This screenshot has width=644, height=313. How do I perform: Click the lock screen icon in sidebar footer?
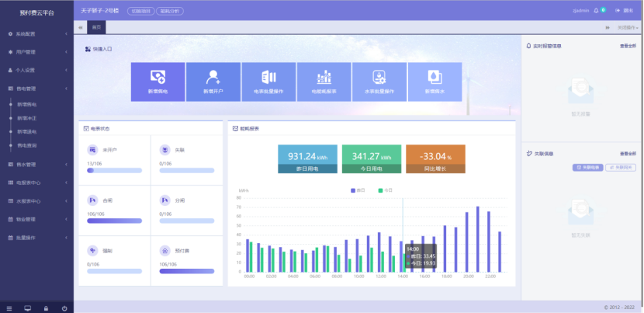(x=46, y=308)
